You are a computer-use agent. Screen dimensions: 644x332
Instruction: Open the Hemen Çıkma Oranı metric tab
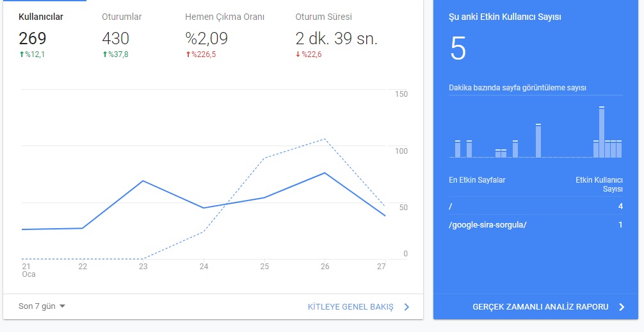coord(225,35)
